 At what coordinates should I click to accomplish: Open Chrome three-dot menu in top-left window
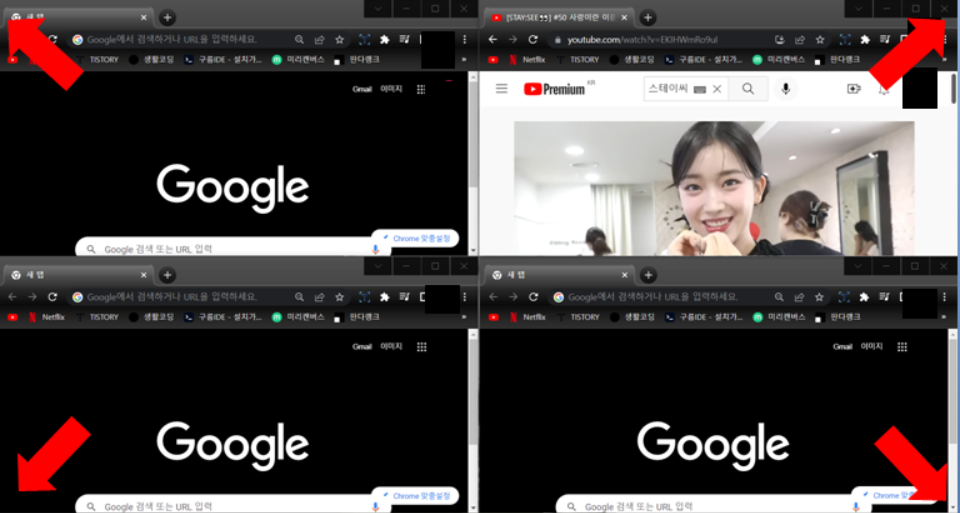click(x=465, y=39)
